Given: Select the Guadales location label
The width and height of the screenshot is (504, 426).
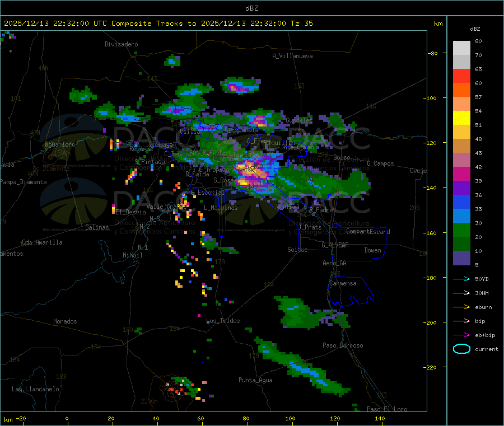Looking at the screenshot, I should (x=299, y=120).
